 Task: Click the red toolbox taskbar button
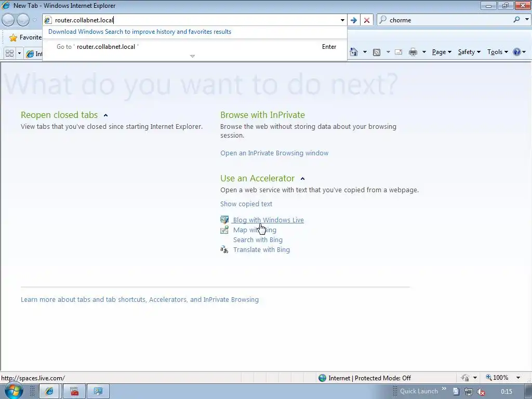click(x=74, y=391)
